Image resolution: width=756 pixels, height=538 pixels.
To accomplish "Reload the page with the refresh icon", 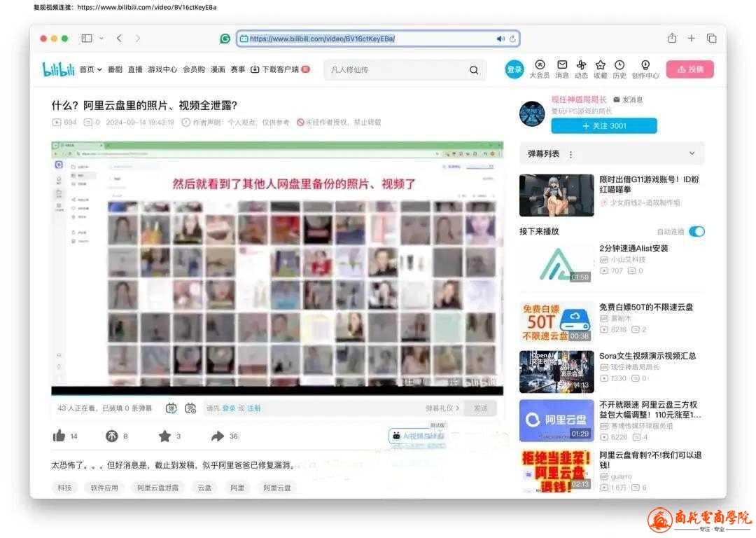I will coord(512,39).
